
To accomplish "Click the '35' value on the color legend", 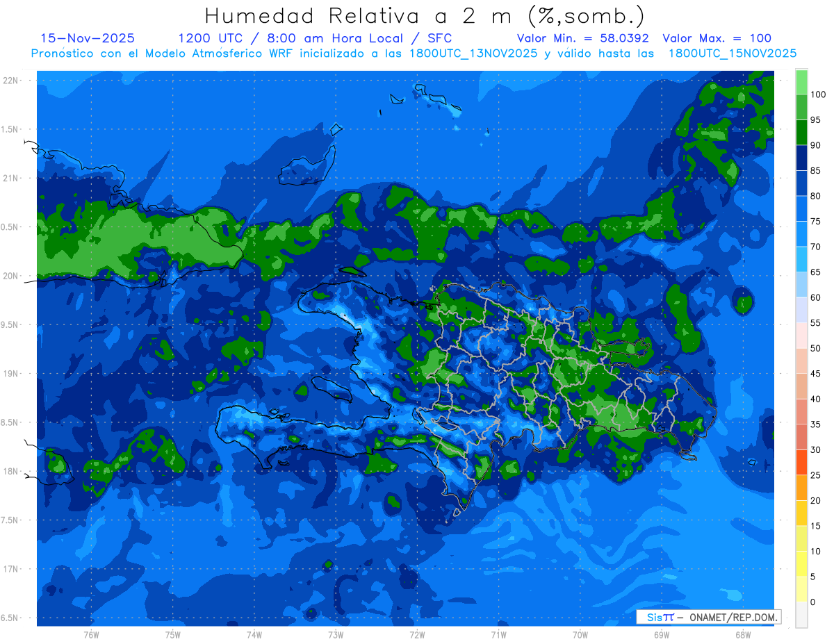I will point(815,424).
